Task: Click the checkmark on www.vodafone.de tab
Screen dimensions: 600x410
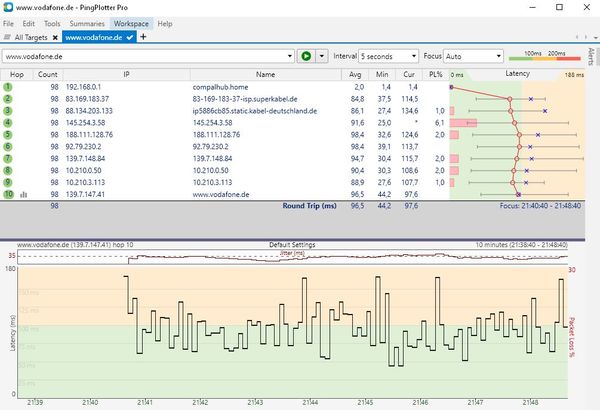Action: click(x=128, y=37)
